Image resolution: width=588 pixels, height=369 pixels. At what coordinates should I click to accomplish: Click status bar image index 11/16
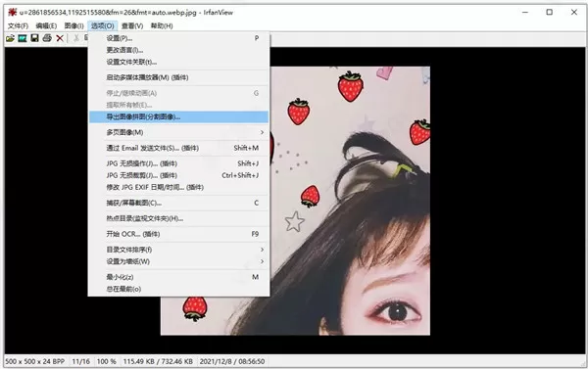click(81, 361)
